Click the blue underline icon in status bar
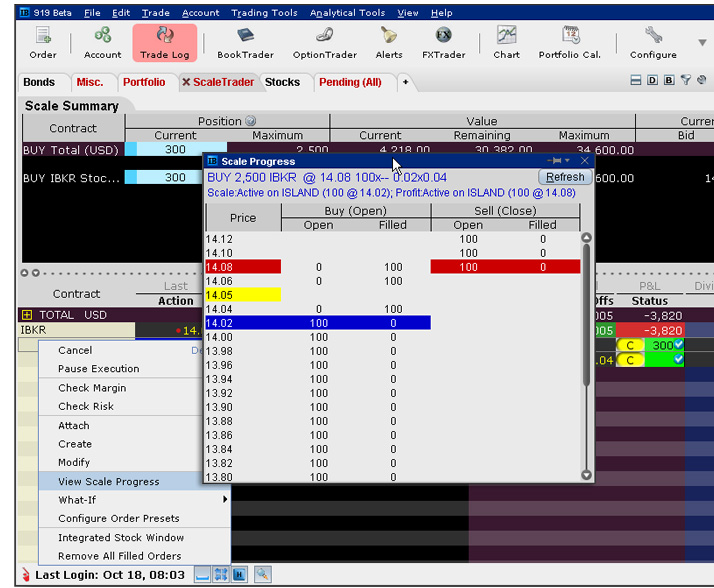Image resolution: width=714 pixels, height=588 pixels. coord(202,574)
